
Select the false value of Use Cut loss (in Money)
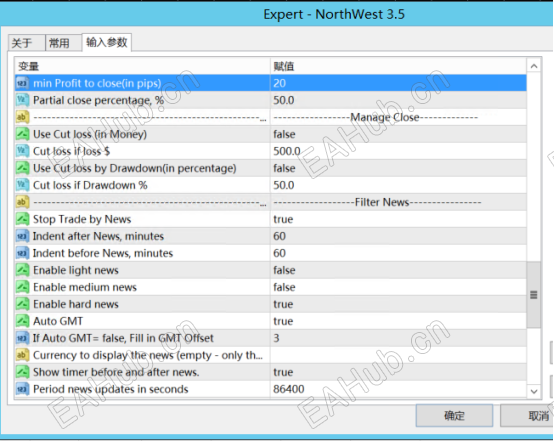tap(284, 134)
